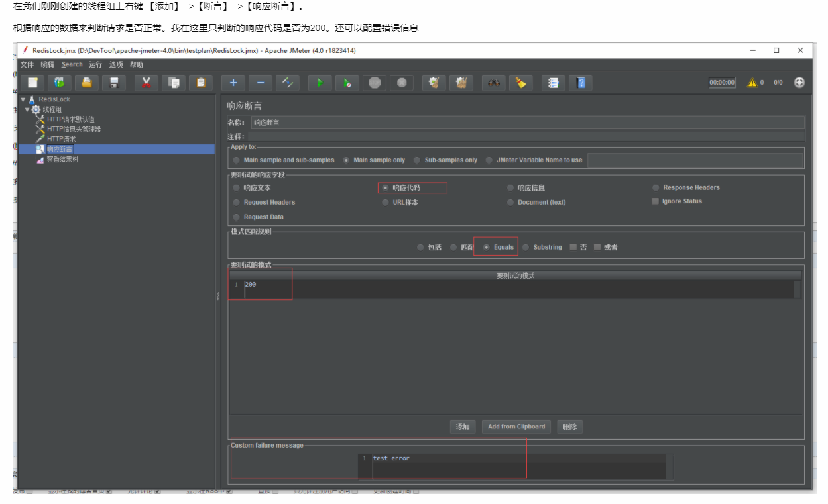Click the test error failure message field

pyautogui.click(x=516, y=466)
